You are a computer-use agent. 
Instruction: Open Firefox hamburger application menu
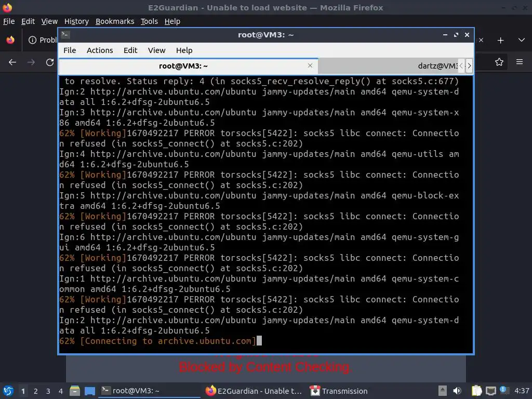point(520,62)
